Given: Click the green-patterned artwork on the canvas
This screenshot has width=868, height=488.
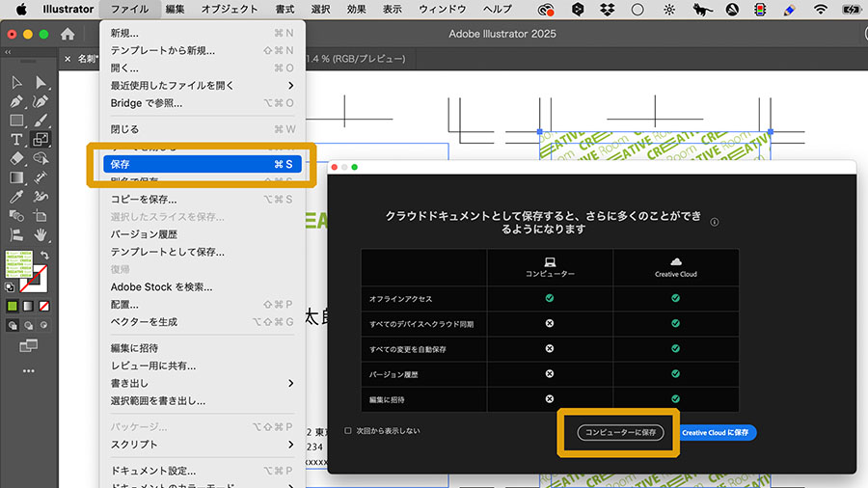Looking at the screenshot, I should (654, 146).
